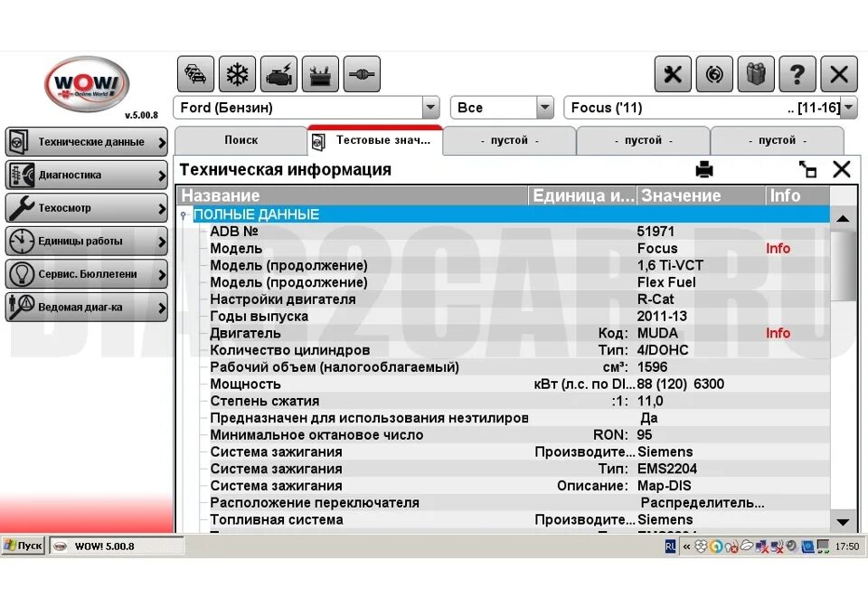Click the connector plug toolbar icon
Viewport: 868px width, 608px height.
(x=362, y=74)
